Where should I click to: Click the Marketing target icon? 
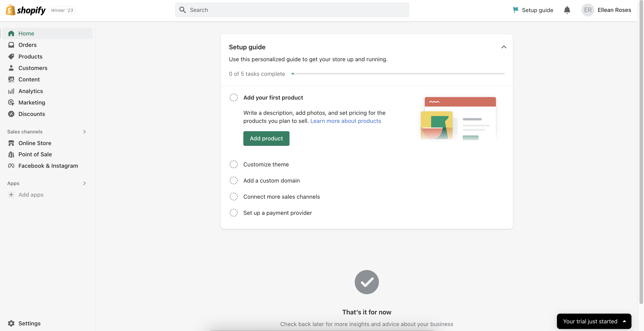[11, 102]
